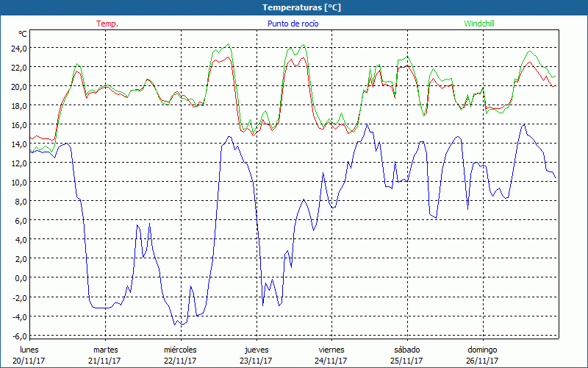Click the 16,0 y-axis value
The height and width of the screenshot is (368, 588).
[18, 124]
